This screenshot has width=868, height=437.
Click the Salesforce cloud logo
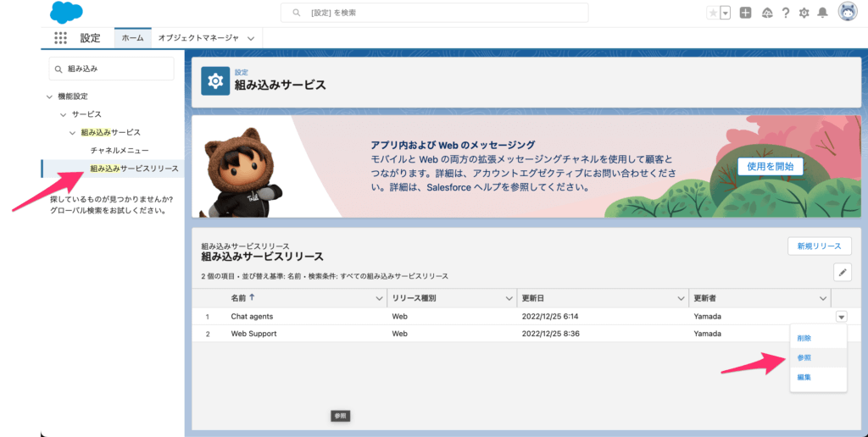(66, 13)
